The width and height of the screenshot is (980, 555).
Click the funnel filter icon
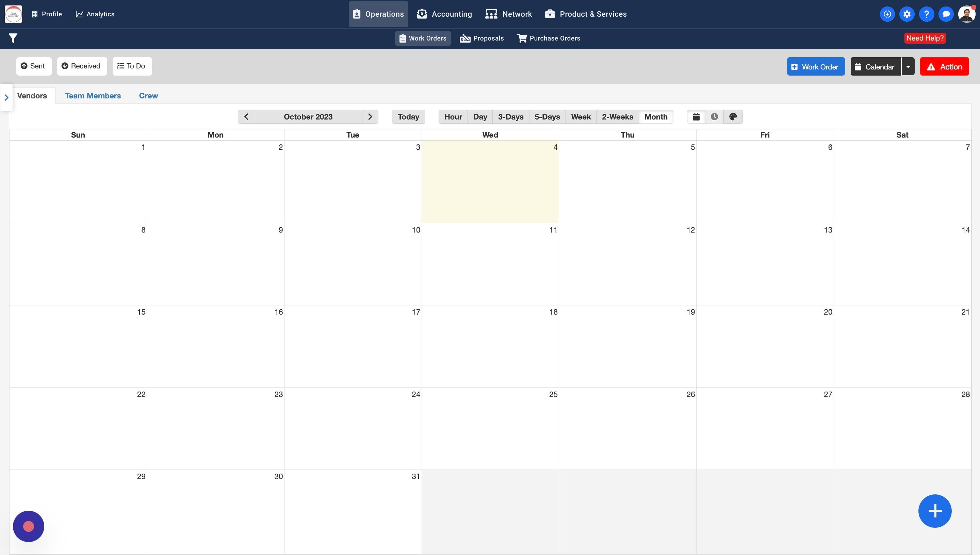click(x=13, y=38)
